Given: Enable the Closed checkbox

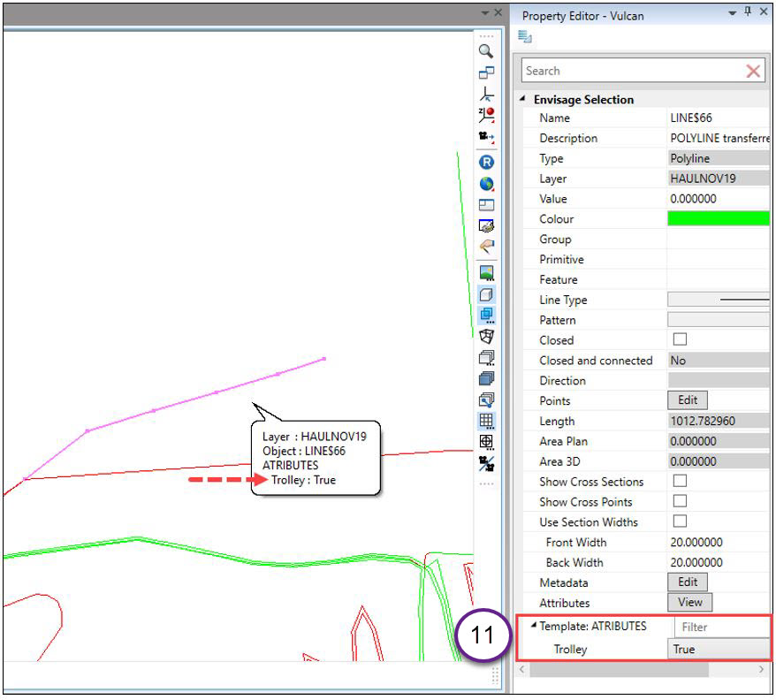Looking at the screenshot, I should click(680, 340).
